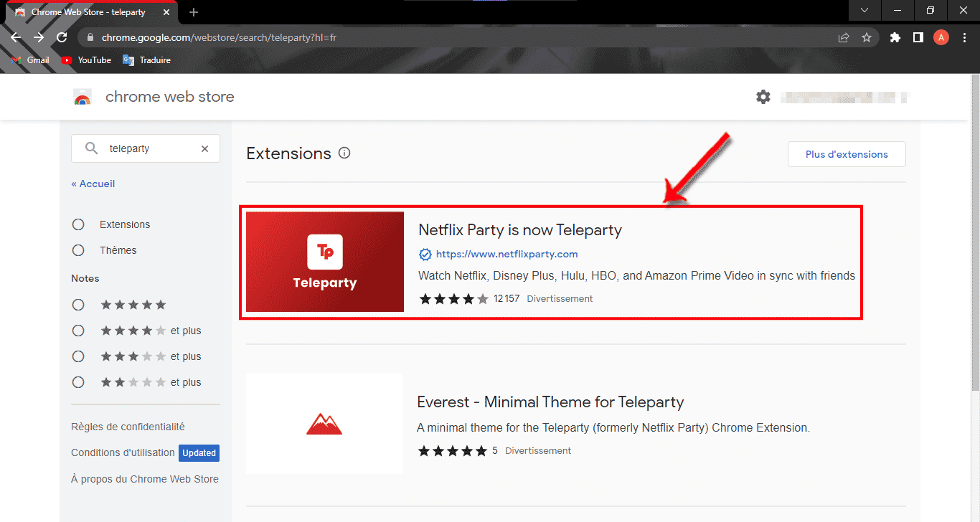Go back with the browser back arrow

coord(16,37)
